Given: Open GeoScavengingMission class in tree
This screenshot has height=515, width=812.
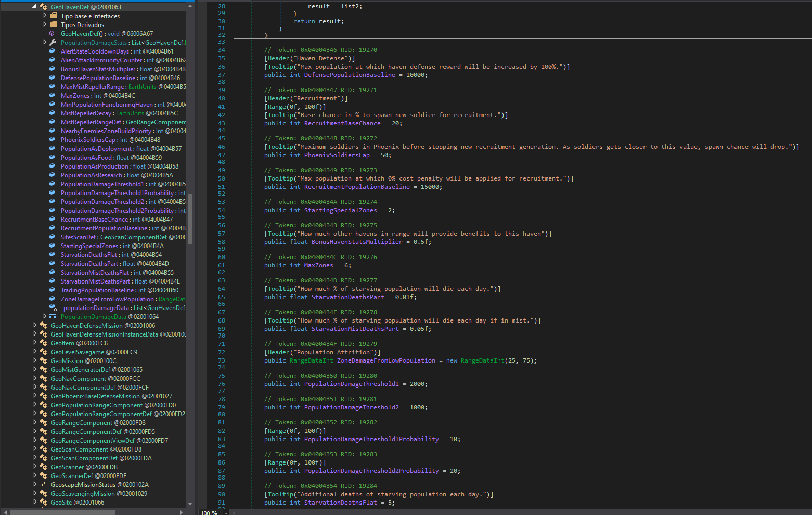Looking at the screenshot, I should pos(99,493).
